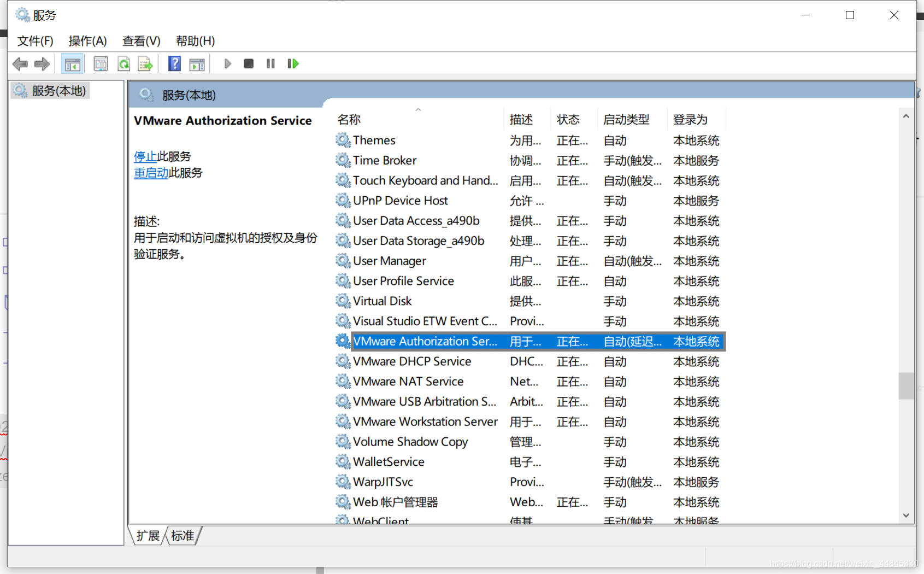
Task: Select the WarpJITSvc service
Action: (530, 482)
